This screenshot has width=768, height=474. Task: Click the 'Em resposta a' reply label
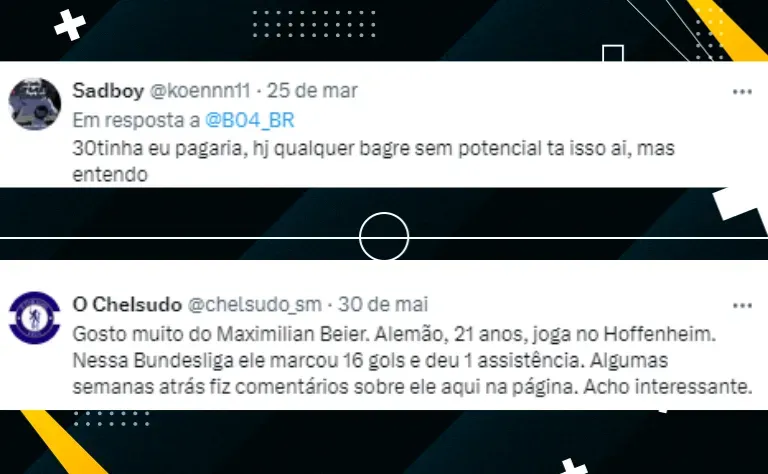click(136, 120)
